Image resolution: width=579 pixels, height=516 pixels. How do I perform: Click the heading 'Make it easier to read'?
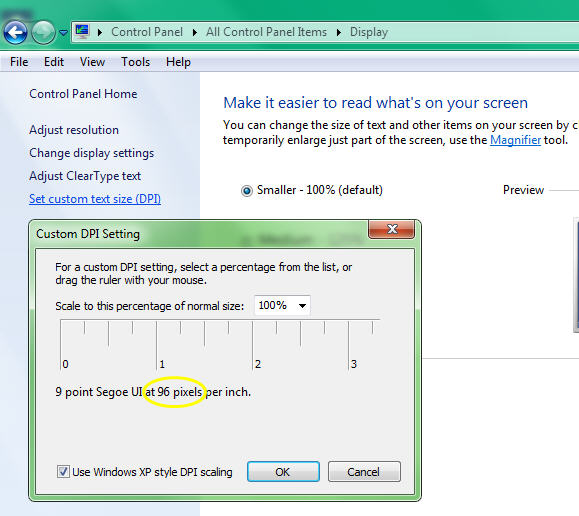pos(376,103)
